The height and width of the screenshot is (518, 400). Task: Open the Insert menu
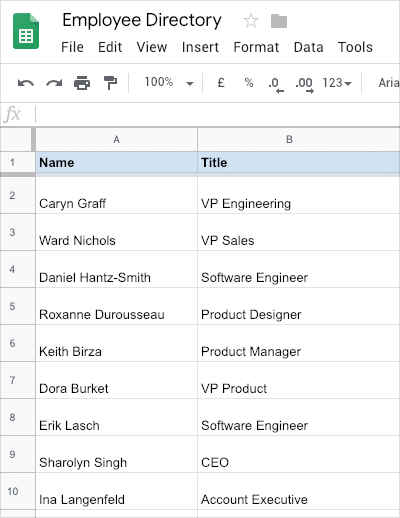tap(200, 47)
